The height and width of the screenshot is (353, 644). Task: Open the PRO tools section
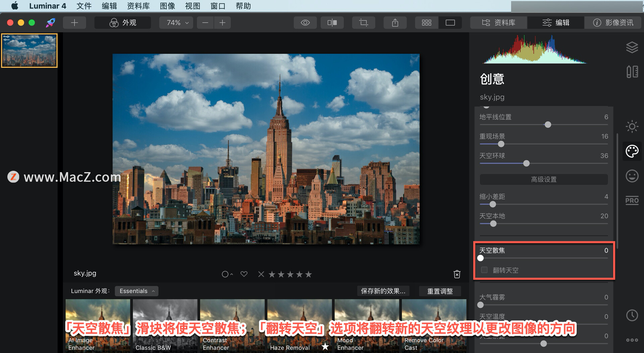click(632, 201)
